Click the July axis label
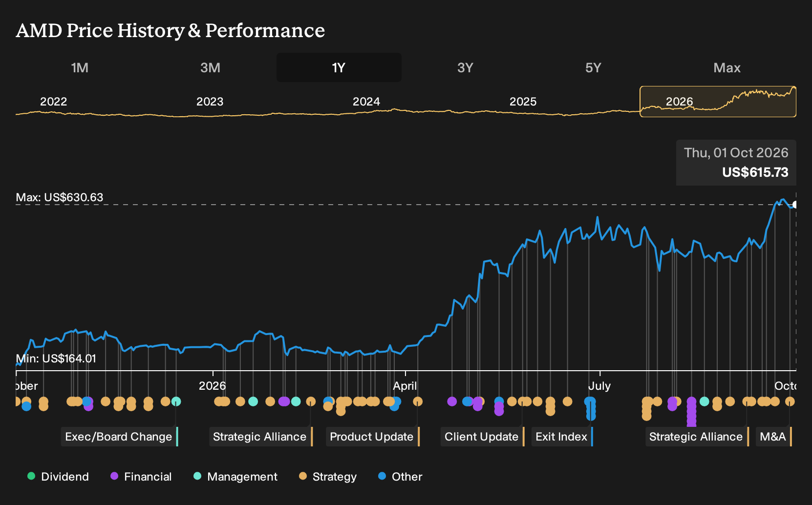This screenshot has height=505, width=812. click(x=599, y=386)
